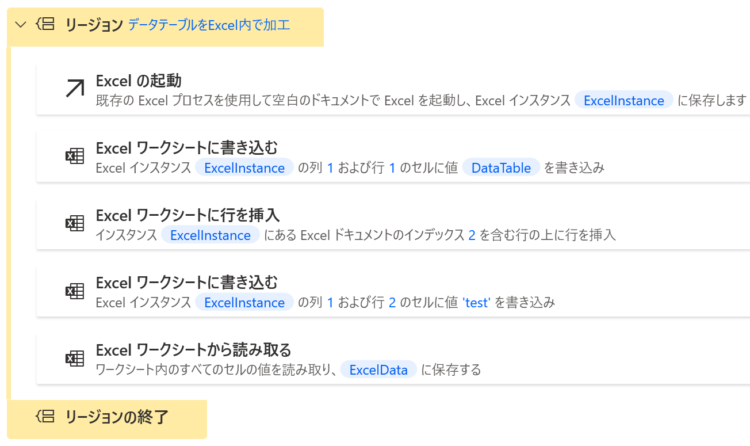Click Excel icon of the 'test' write action

click(75, 291)
